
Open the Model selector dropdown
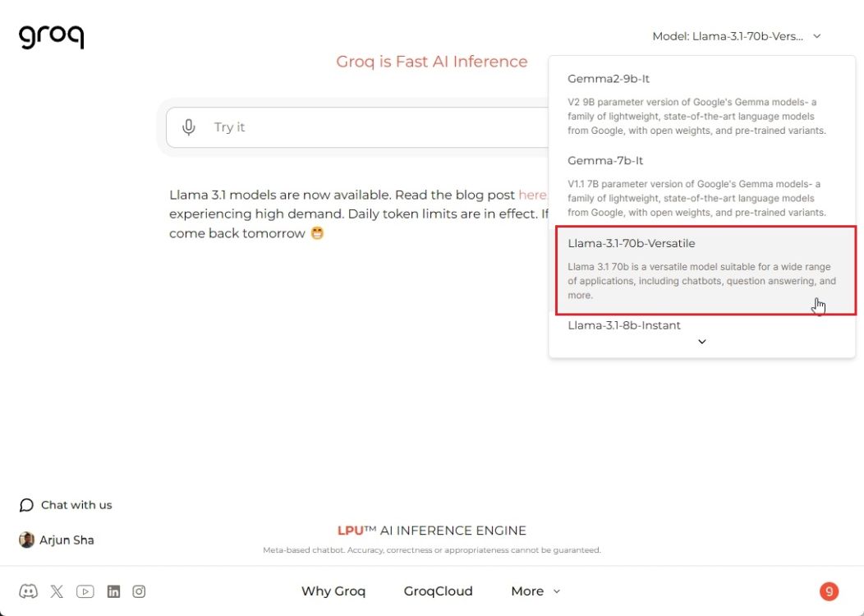point(737,36)
